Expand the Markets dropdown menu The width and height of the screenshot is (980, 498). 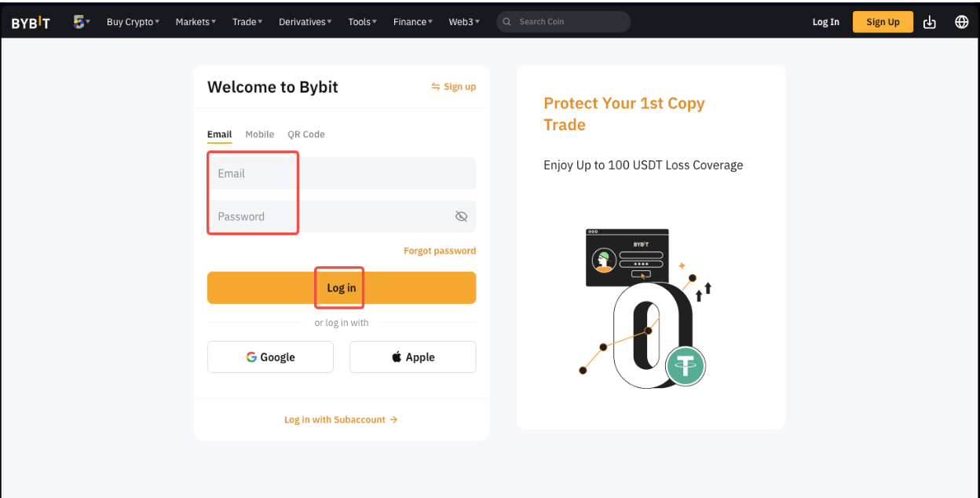196,22
